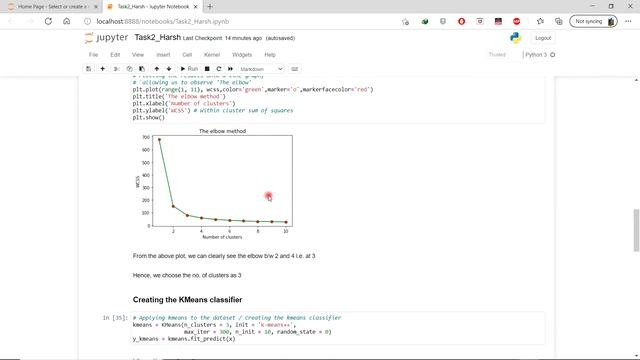Click the Jupyter logo
This screenshot has width=640, height=360.
coord(107,38)
